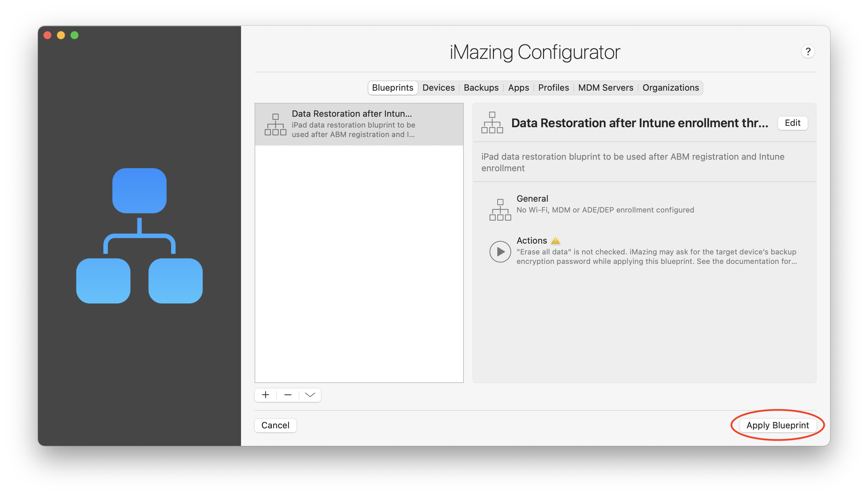Open the chevron dropdown below blueprint list

pyautogui.click(x=310, y=395)
